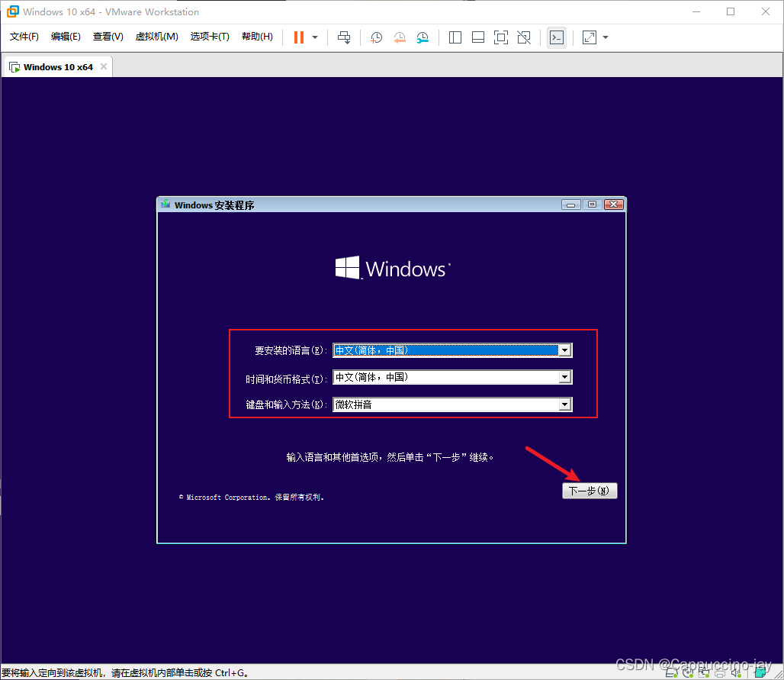This screenshot has width=784, height=680.
Task: Send Ctrl+Alt+Del to the virtual machine
Action: point(344,37)
